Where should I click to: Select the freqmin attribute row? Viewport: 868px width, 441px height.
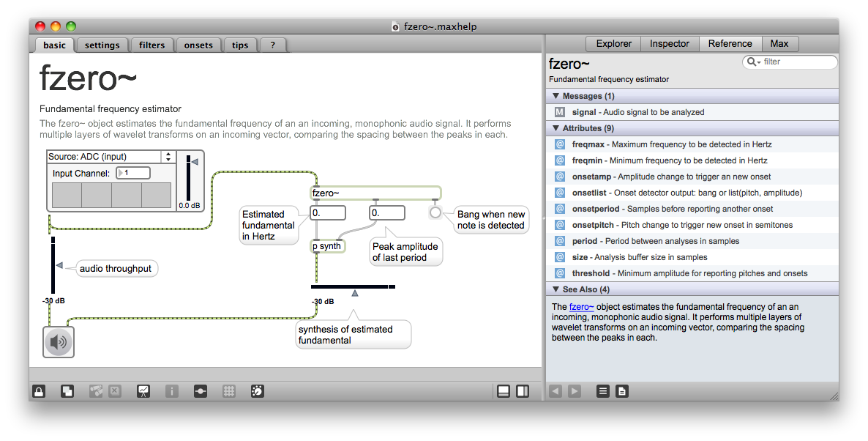(692, 160)
